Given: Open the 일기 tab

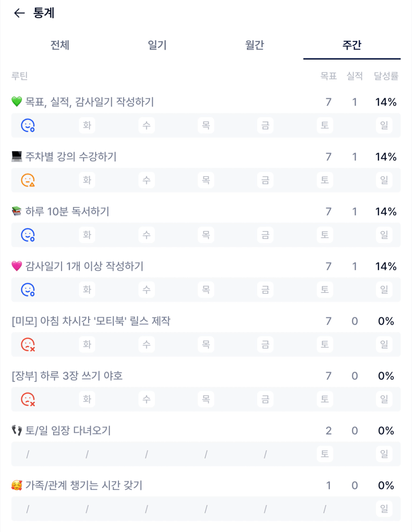Looking at the screenshot, I should coord(157,45).
